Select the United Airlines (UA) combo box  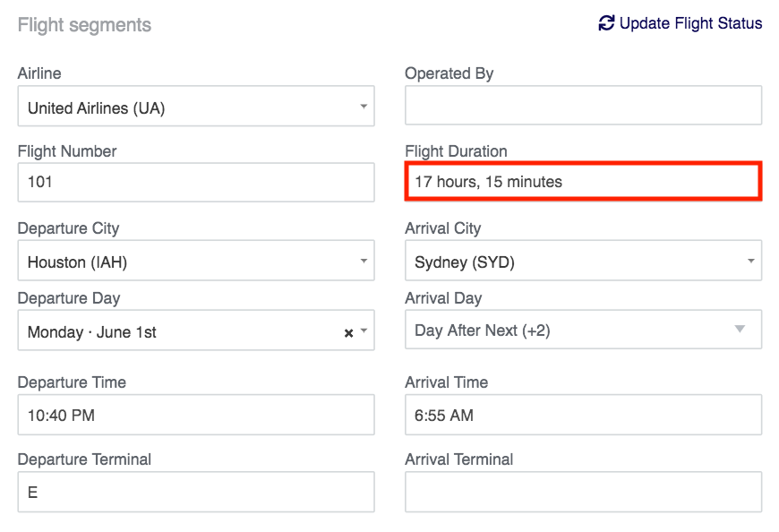196,106
